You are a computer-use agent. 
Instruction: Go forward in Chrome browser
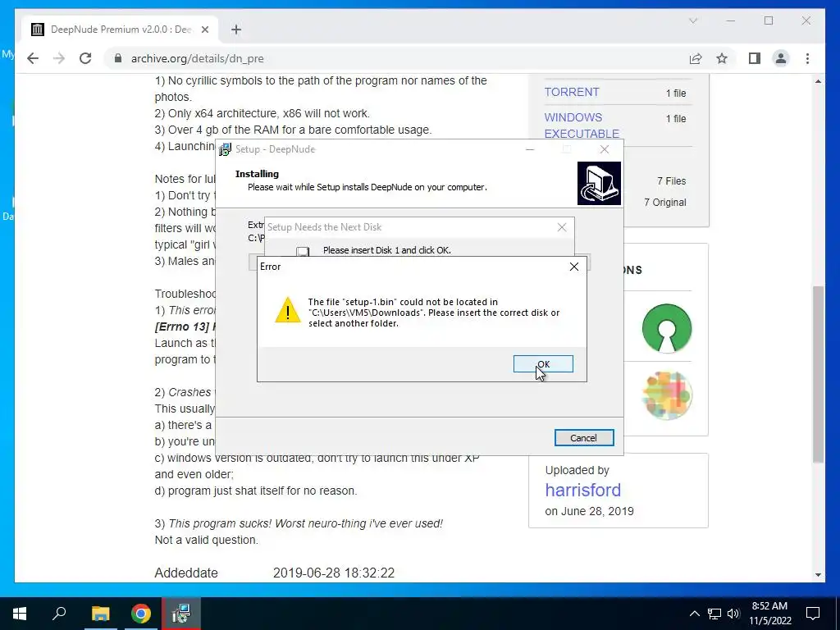[59, 58]
